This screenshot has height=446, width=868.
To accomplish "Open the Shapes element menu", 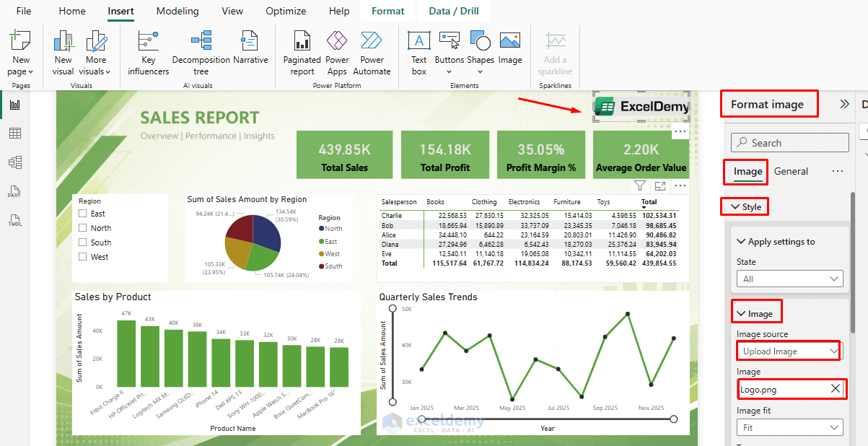I will pyautogui.click(x=481, y=53).
